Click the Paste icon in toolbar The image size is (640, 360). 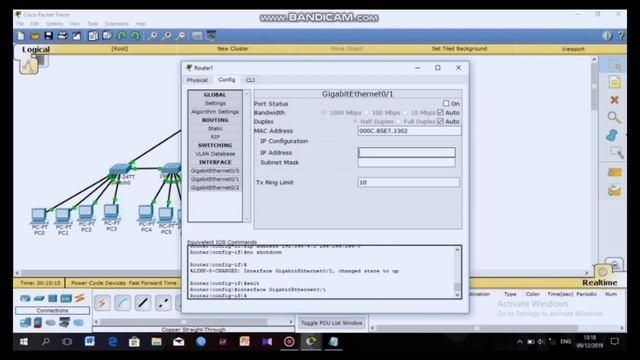point(107,36)
